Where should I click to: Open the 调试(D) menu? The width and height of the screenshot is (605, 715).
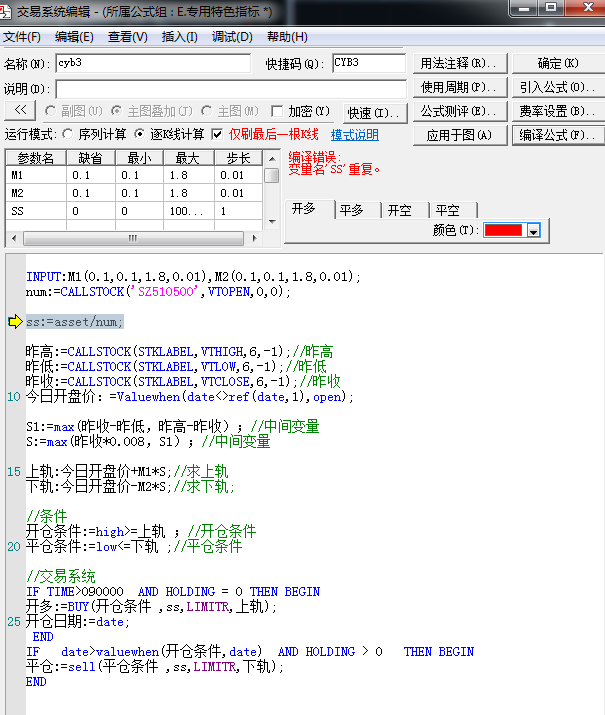(232, 37)
